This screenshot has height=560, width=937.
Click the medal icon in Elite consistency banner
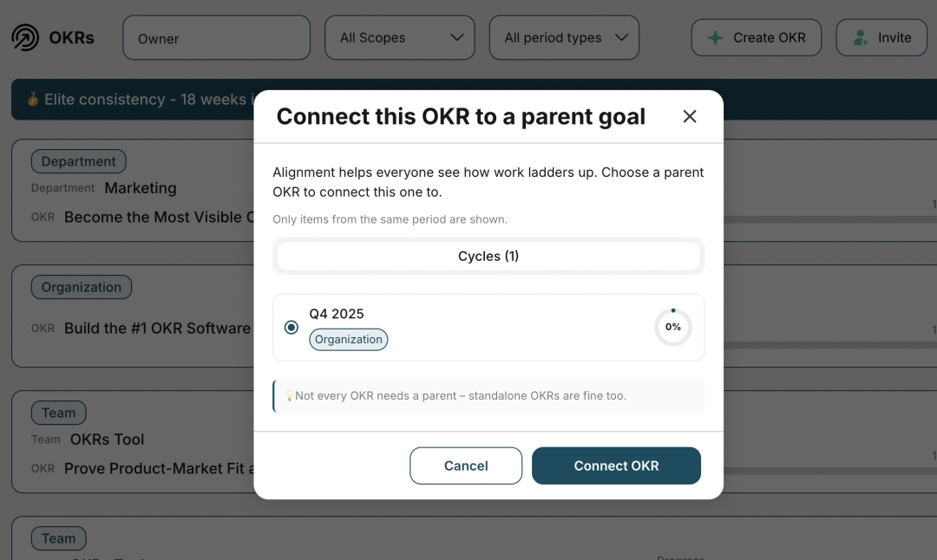point(32,99)
